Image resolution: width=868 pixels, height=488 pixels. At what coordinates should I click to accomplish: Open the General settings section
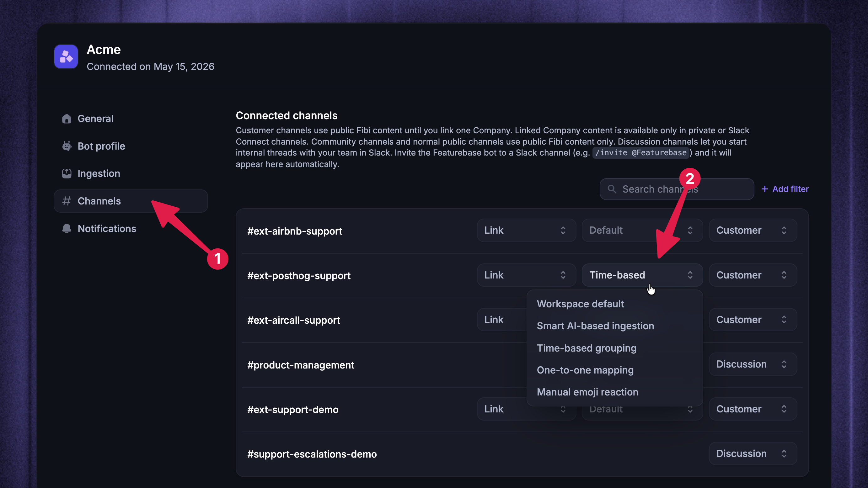[x=131, y=119]
